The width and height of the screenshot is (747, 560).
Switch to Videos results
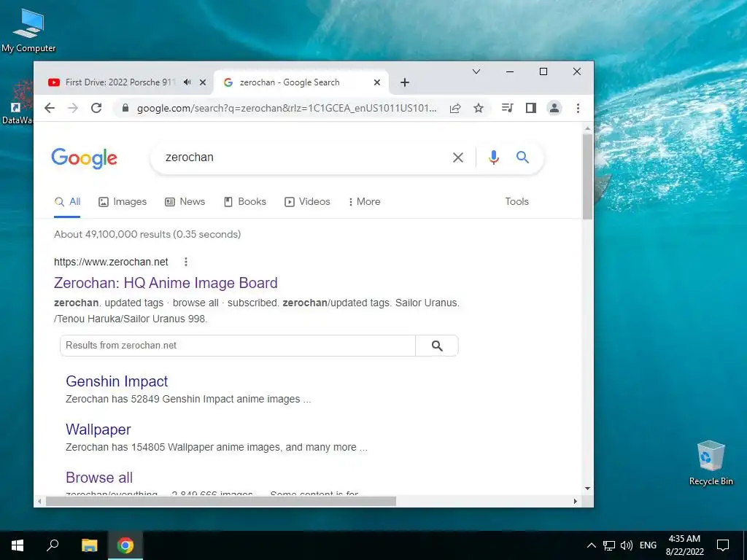[307, 202]
